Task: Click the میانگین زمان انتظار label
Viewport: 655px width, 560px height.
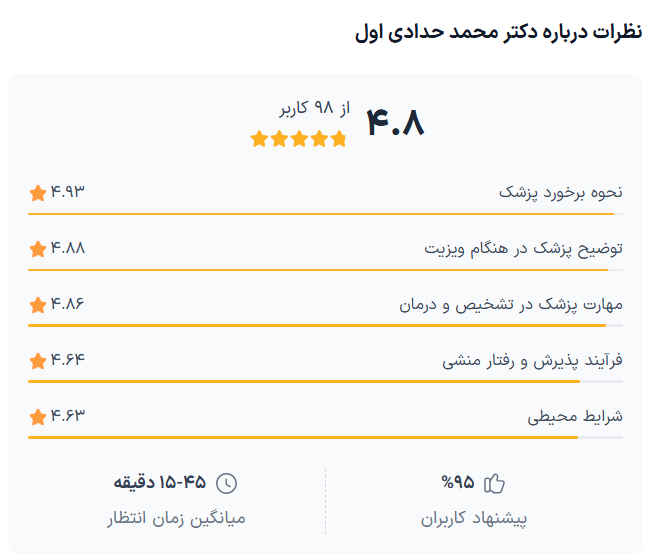Action: 176,519
